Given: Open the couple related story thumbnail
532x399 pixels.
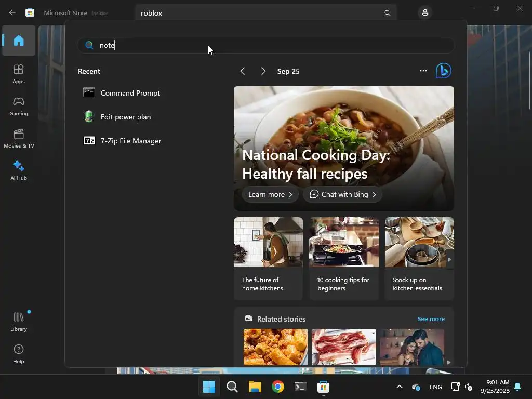Looking at the screenshot, I should point(412,347).
